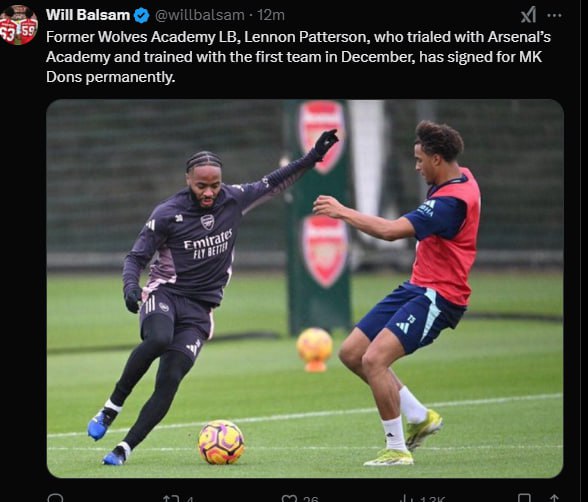This screenshot has width=588, height=502.
Task: Open the Will Balsam display name link
Action: tap(88, 15)
